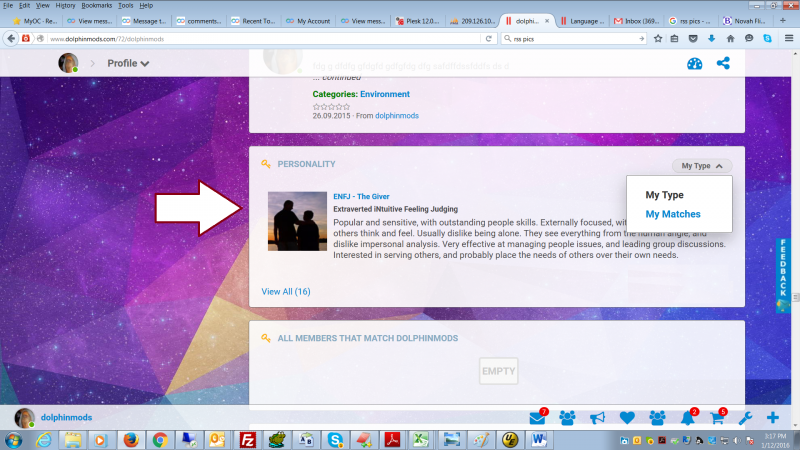This screenshot has height=450, width=800.
Task: Open the shopping cart icon
Action: (717, 418)
